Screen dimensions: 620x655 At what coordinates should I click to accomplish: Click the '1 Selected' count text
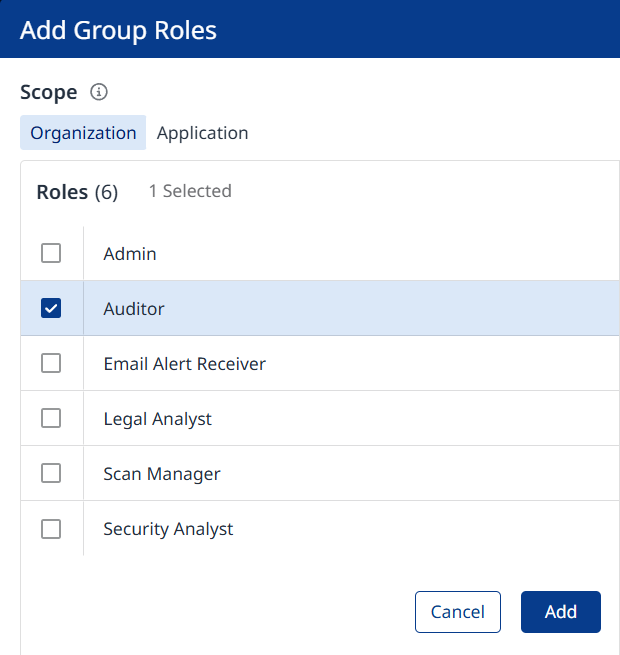coord(190,191)
